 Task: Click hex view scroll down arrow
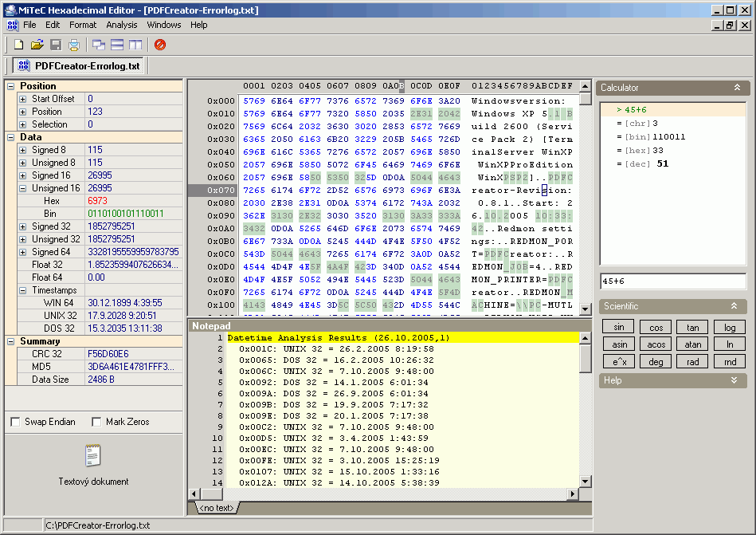click(x=586, y=309)
